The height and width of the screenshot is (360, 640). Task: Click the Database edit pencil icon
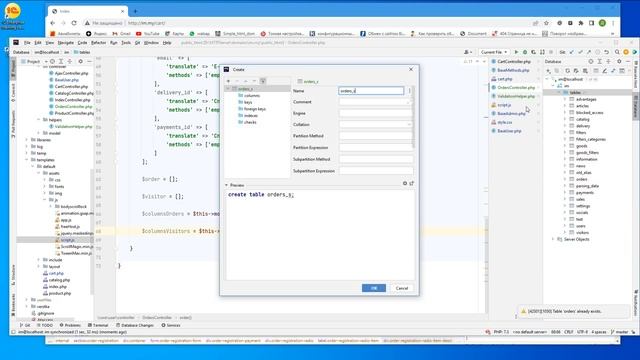[604, 71]
